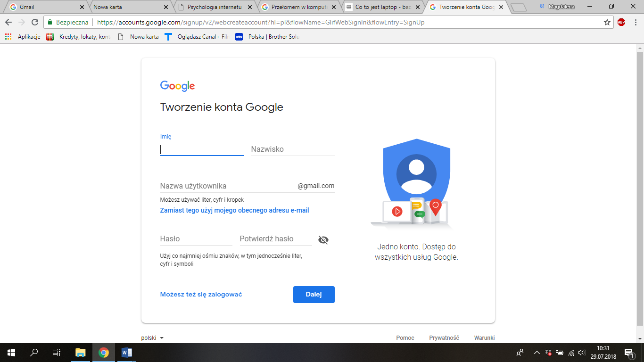Viewport: 644px width, 362px height.
Task: Click the Dalej button
Action: pos(314,295)
